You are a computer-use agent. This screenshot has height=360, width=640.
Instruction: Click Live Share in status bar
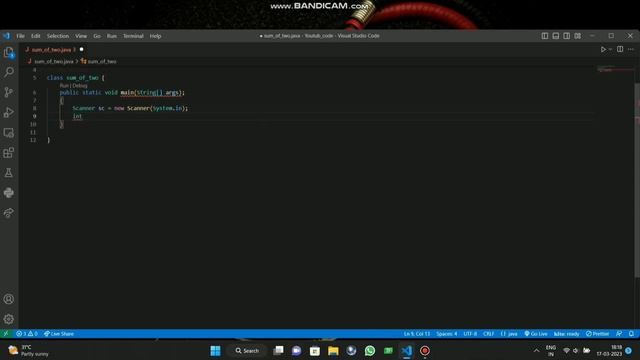click(59, 334)
